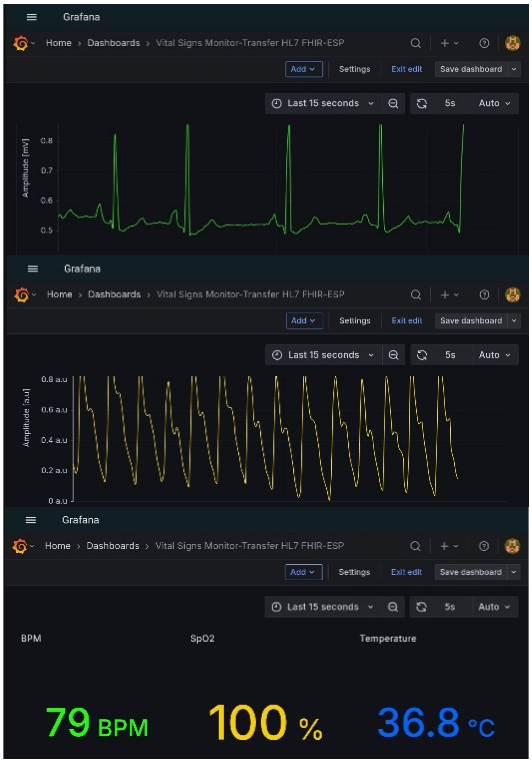The image size is (532, 763).
Task: Click zoom out icon above the green ECG waveform
Action: coord(394,104)
